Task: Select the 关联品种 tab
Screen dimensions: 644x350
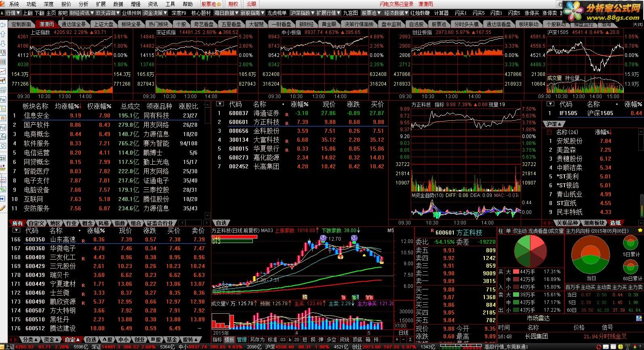Action: [x=567, y=223]
